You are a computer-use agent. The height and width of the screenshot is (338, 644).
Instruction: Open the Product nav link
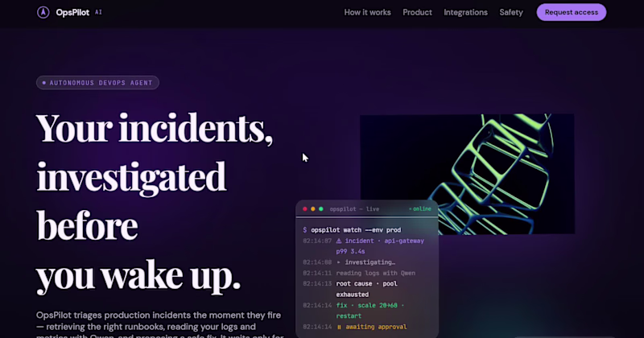[417, 12]
